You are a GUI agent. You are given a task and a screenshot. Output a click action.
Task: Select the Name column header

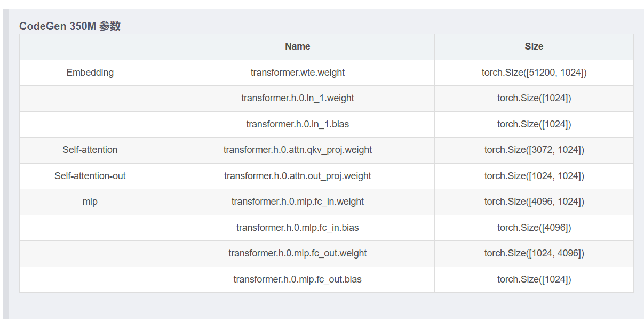tap(298, 46)
